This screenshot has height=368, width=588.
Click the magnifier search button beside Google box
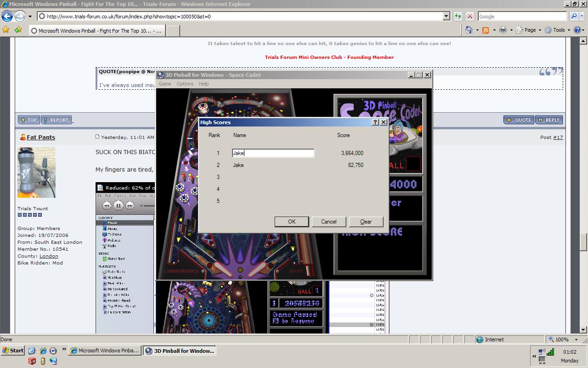pyautogui.click(x=574, y=16)
